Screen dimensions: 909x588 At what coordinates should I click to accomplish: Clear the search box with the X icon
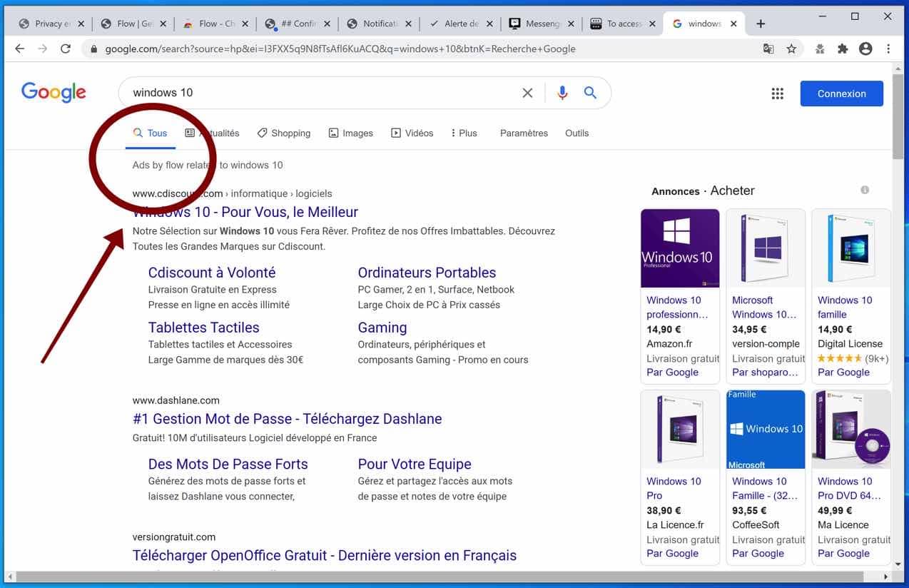(527, 93)
